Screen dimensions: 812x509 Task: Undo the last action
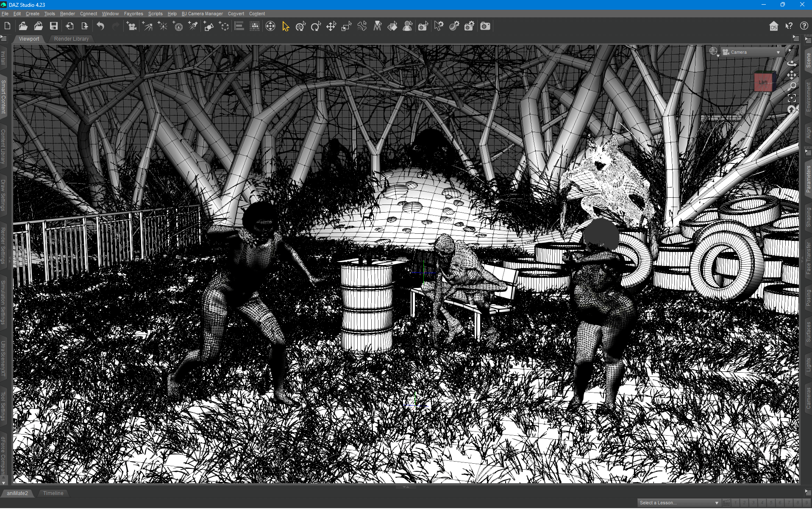click(x=100, y=26)
